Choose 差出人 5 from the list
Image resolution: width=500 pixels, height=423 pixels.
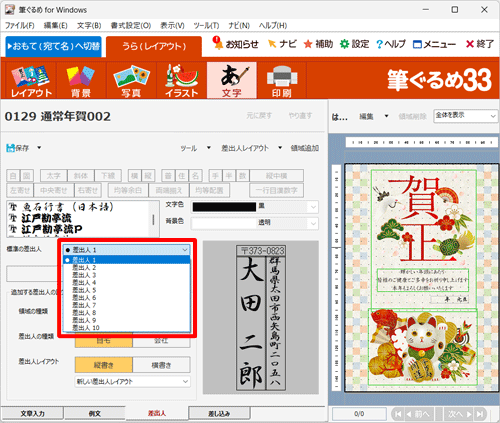tap(127, 290)
